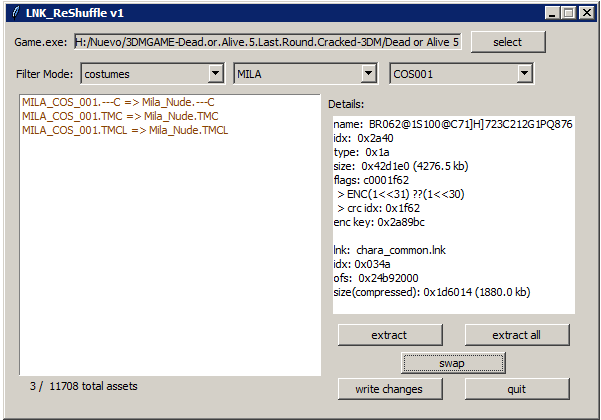
Task: Click the name line in Details box
Action: (452, 124)
